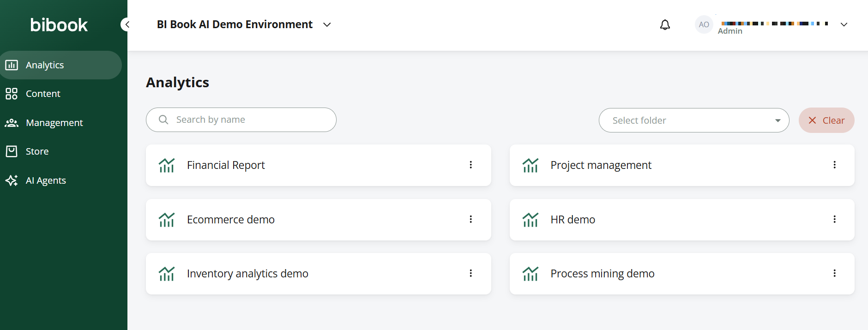The image size is (868, 330).
Task: Open the three-dot menu for HR demo
Action: (834, 219)
